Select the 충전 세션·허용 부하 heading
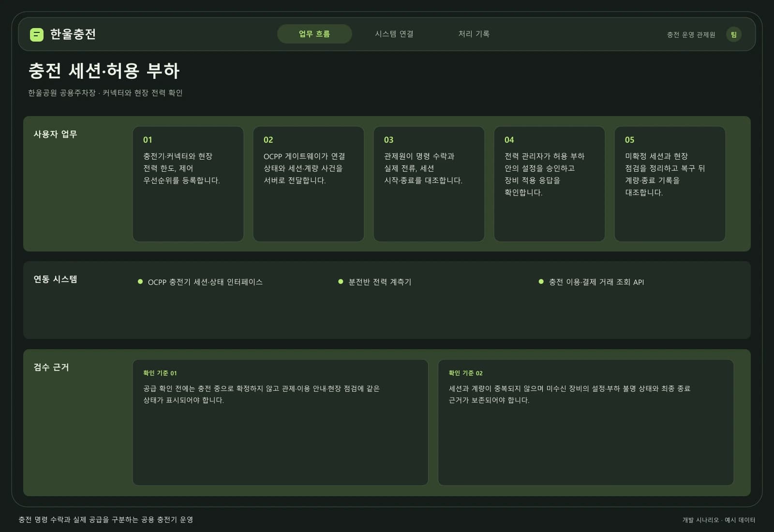Screen dimensions: 774x532 click(x=104, y=71)
